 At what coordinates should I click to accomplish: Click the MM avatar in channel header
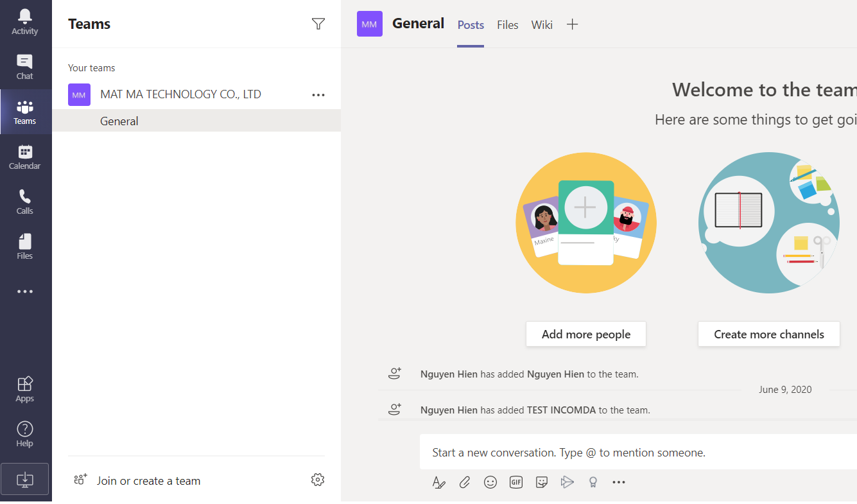click(x=370, y=24)
